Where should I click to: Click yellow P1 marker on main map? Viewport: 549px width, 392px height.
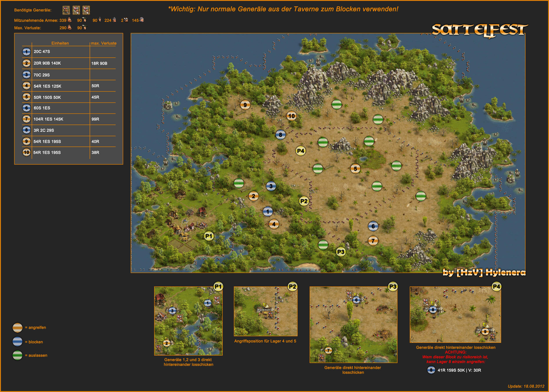point(209,236)
